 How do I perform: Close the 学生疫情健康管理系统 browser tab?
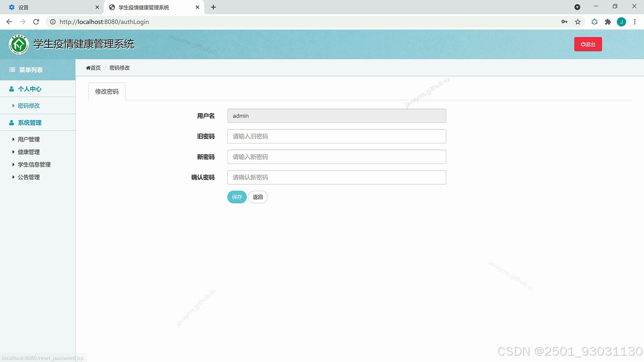[197, 7]
